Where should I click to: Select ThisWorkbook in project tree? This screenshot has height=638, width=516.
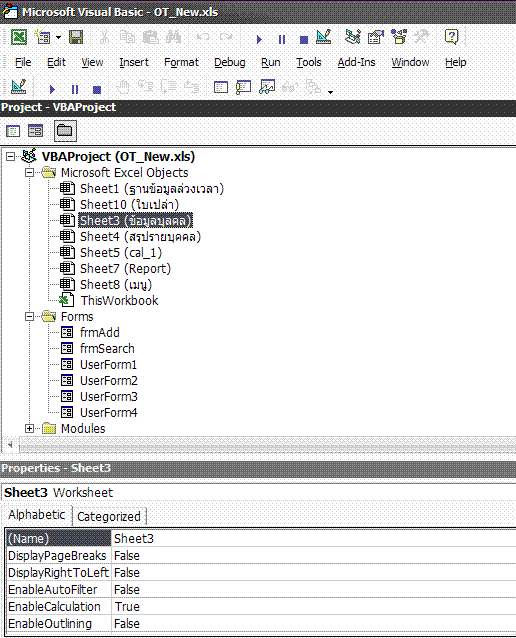pos(119,300)
